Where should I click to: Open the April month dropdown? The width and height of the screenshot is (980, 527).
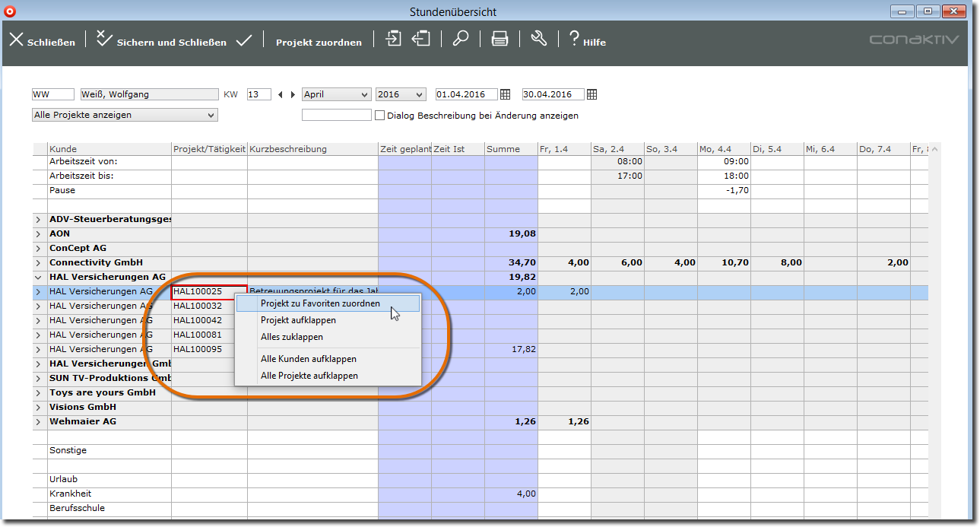tap(336, 95)
